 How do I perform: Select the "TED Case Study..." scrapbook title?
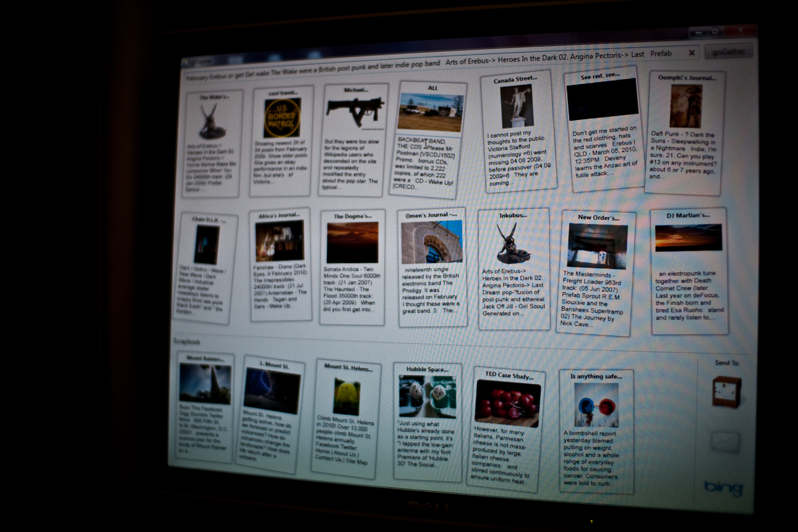point(509,375)
